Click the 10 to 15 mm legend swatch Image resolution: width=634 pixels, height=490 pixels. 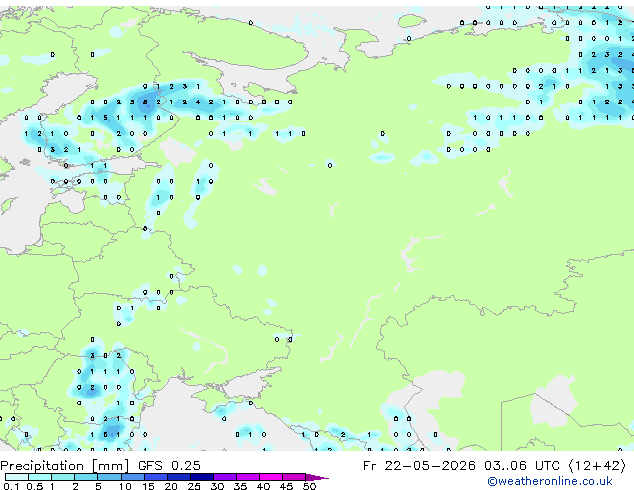(x=133, y=477)
